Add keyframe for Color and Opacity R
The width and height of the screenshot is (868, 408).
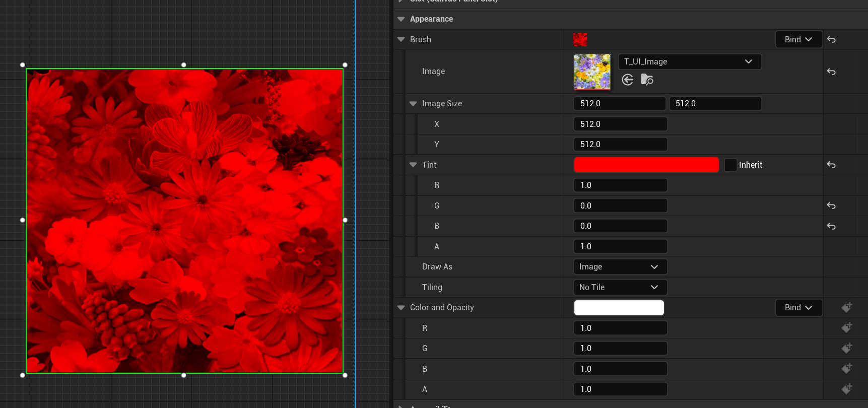click(x=847, y=328)
